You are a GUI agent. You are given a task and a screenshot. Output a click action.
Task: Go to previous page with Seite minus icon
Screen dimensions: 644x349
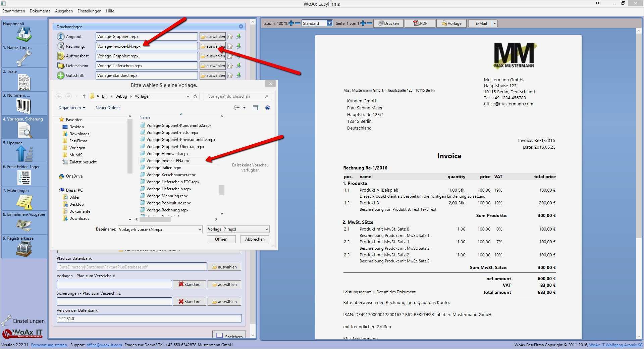point(369,23)
